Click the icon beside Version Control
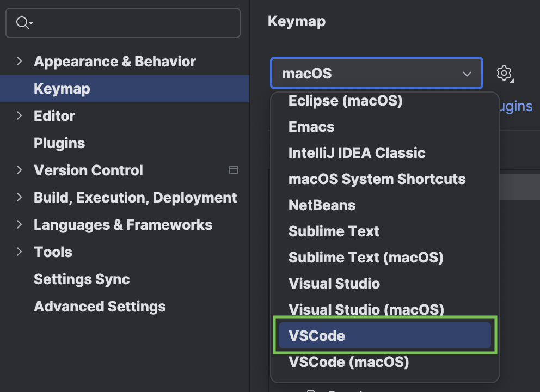The image size is (540, 392). pyautogui.click(x=234, y=170)
